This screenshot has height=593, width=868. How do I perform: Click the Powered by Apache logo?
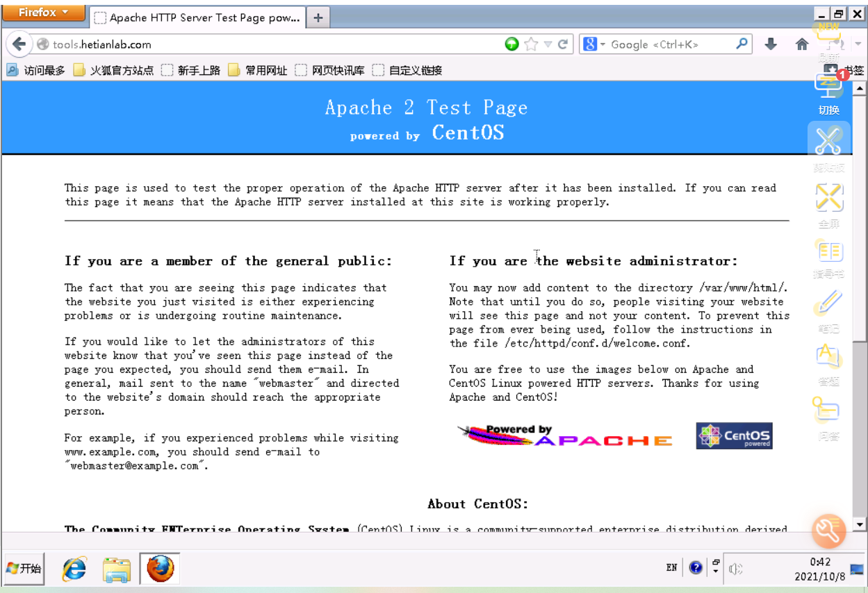click(x=565, y=436)
